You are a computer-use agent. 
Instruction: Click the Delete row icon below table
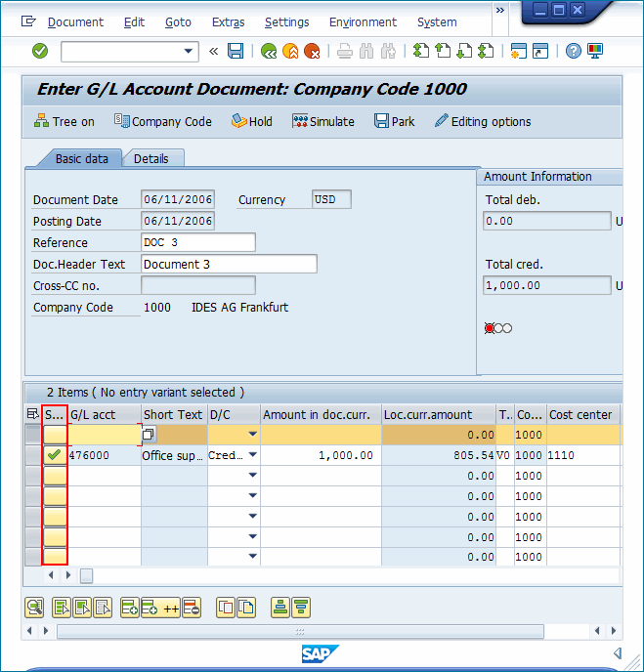pos(192,608)
